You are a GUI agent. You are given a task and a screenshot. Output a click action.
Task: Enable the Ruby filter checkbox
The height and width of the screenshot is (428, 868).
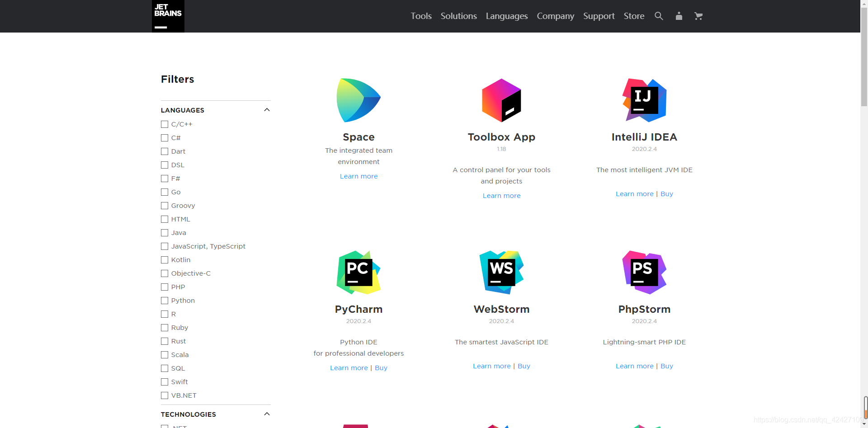(x=165, y=328)
